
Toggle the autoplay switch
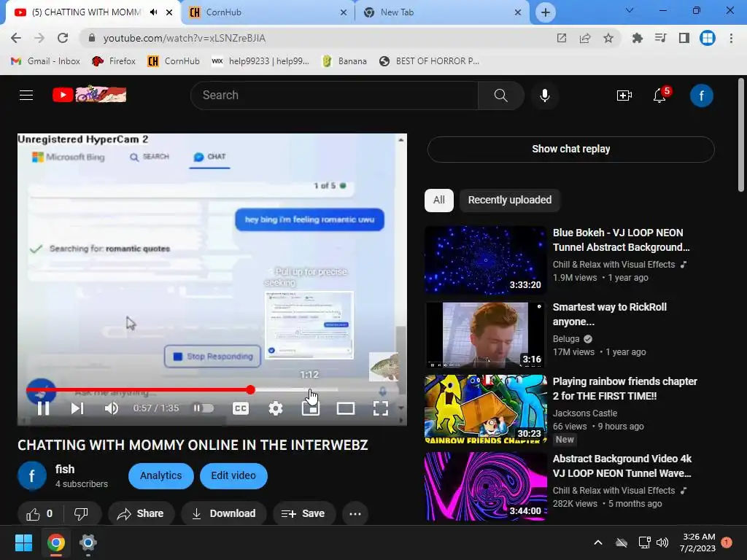pyautogui.click(x=204, y=408)
